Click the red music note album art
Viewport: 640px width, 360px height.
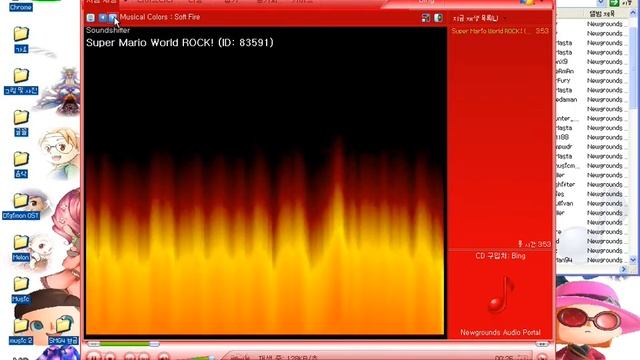point(500,294)
